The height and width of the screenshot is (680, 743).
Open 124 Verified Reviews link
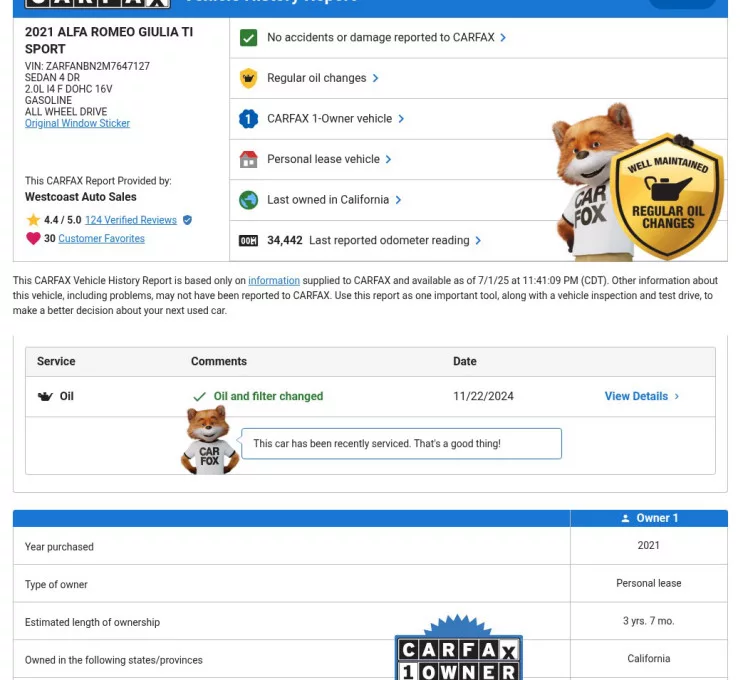pyautogui.click(x=130, y=220)
